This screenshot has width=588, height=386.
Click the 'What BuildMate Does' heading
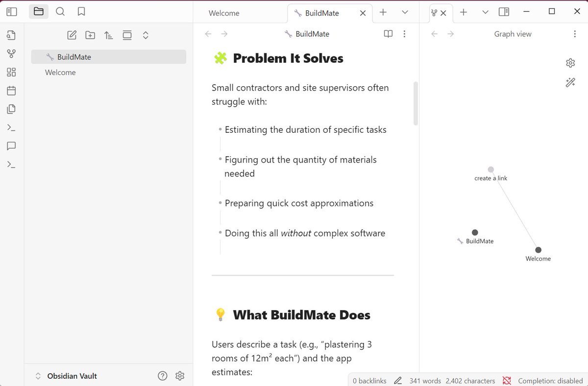[301, 315]
